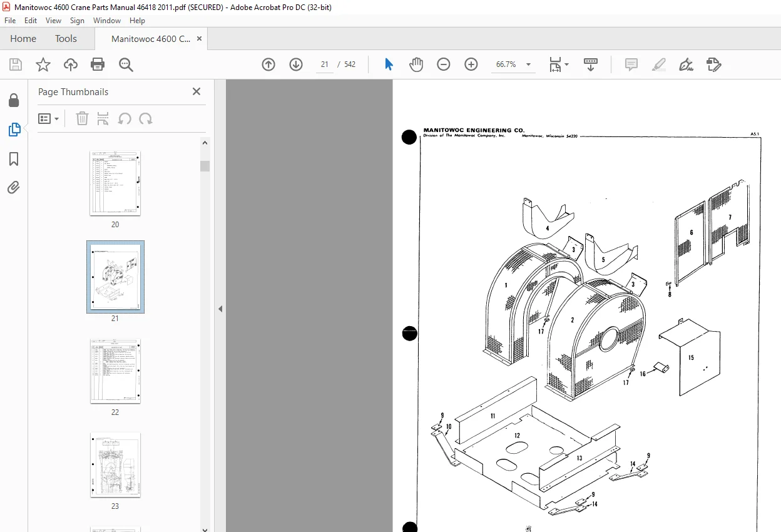Open the thumbnail options menu dropdown
Image resolution: width=781 pixels, height=532 pixels.
tap(48, 119)
